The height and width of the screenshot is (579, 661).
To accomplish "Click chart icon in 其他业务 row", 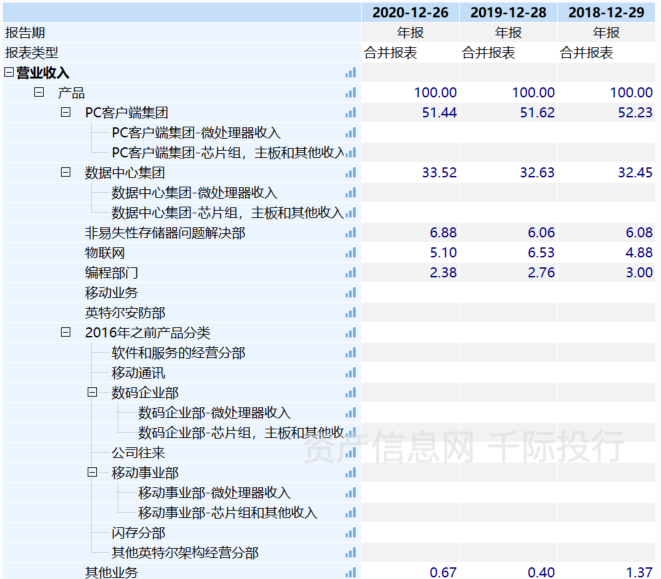I will point(350,572).
